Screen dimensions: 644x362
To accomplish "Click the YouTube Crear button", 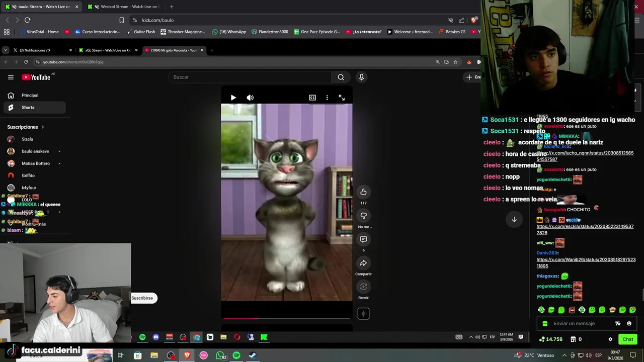I will (x=472, y=77).
